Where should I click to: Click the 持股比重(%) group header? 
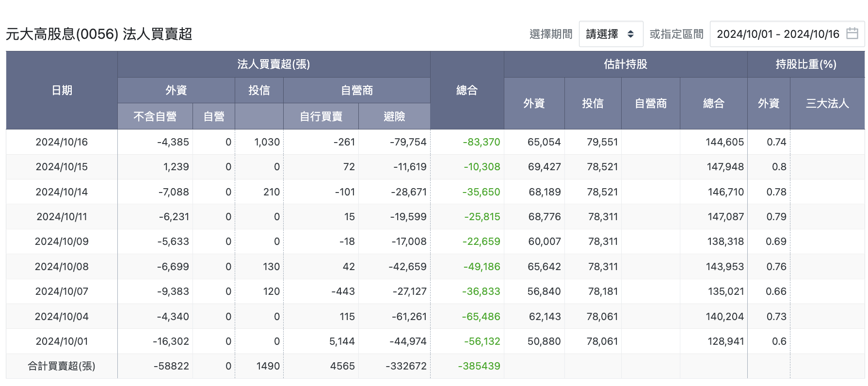point(806,64)
